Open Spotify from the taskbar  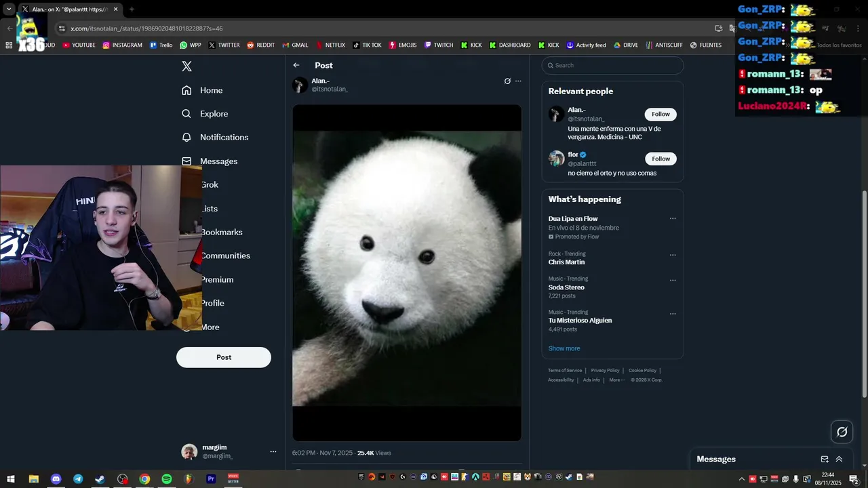coord(167,479)
